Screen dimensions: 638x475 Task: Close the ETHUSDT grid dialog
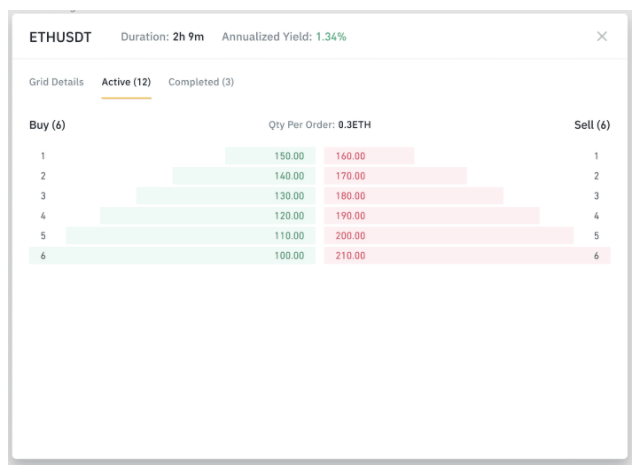click(x=601, y=37)
